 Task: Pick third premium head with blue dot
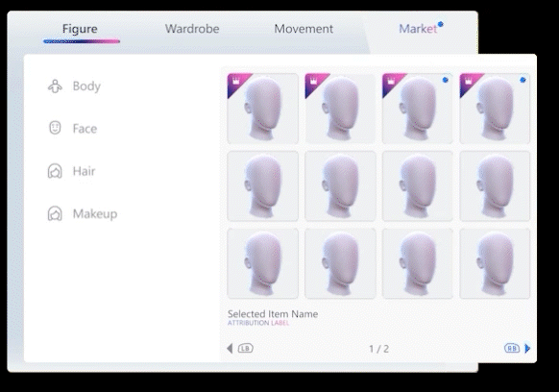tap(418, 109)
